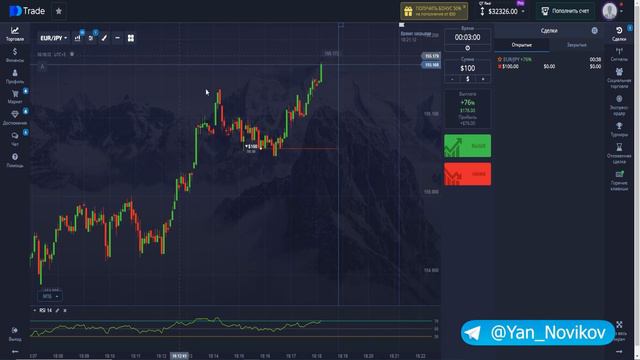Open the Finance dollar icon section
This screenshot has height=360, width=640.
click(x=15, y=55)
